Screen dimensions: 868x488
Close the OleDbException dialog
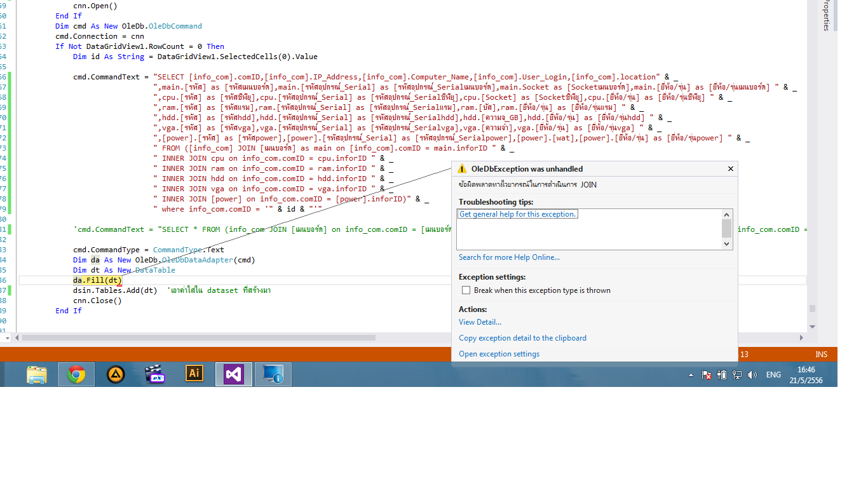(730, 169)
